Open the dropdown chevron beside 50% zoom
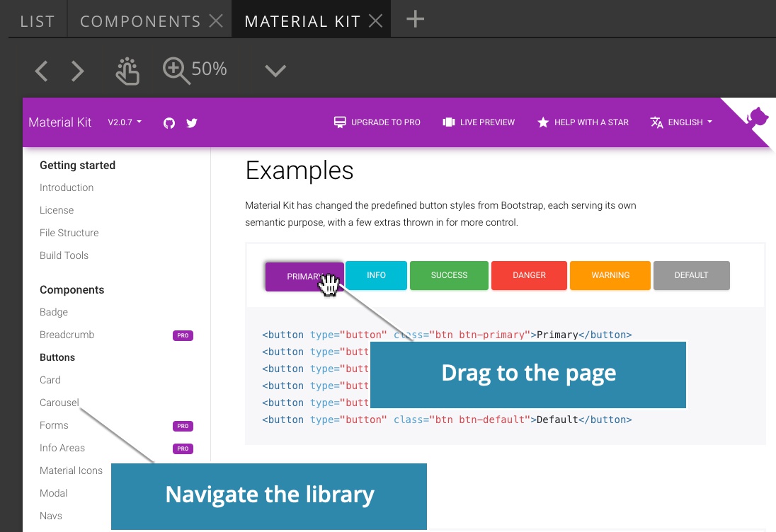Image resolution: width=776 pixels, height=532 pixels. [275, 71]
